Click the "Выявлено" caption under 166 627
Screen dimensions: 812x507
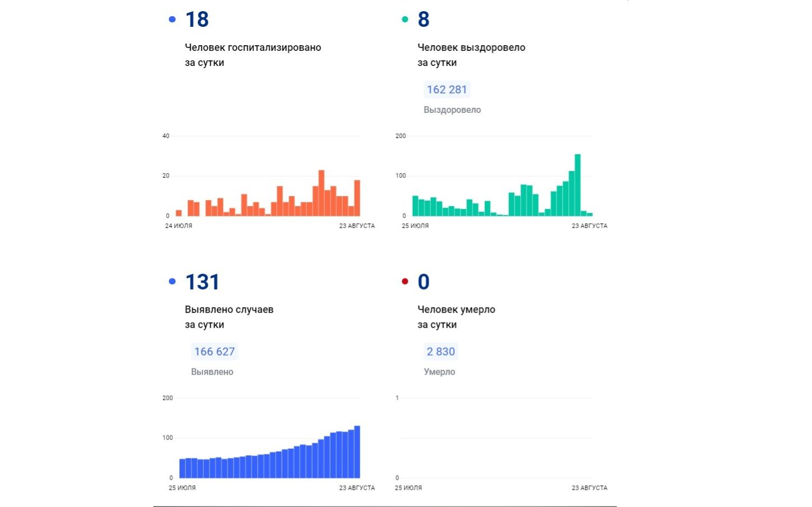(x=213, y=372)
